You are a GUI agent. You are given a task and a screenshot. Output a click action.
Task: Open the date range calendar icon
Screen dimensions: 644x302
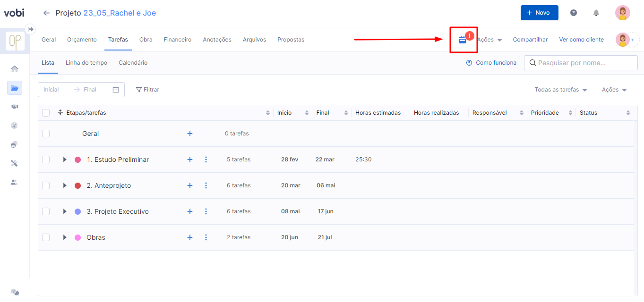(116, 90)
